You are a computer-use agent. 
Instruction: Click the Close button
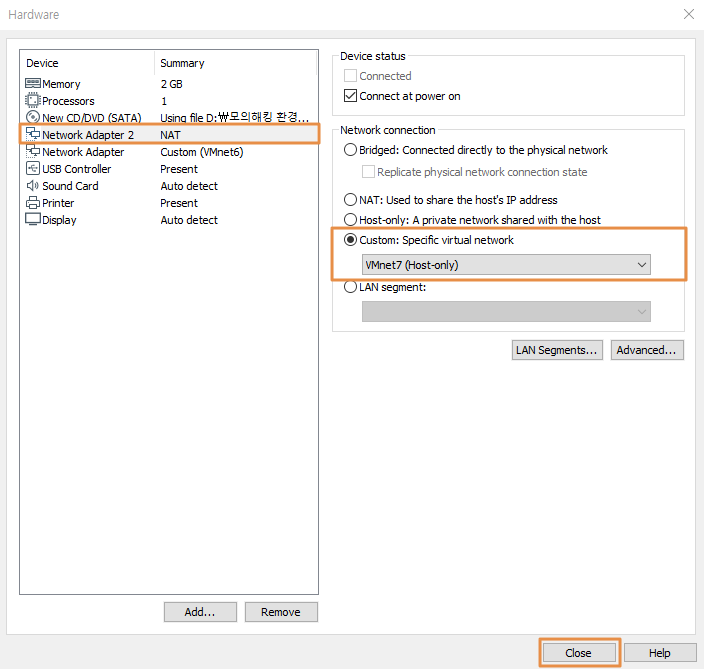coord(579,652)
